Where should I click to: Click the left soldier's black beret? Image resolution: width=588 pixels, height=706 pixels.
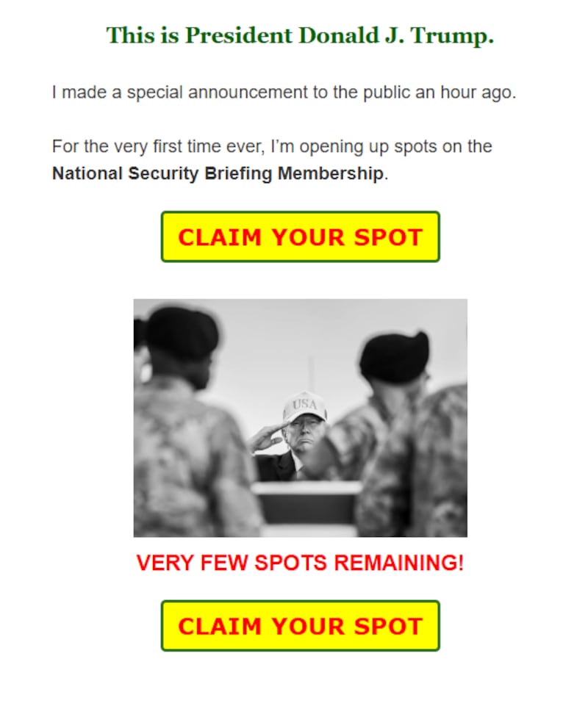coord(182,332)
